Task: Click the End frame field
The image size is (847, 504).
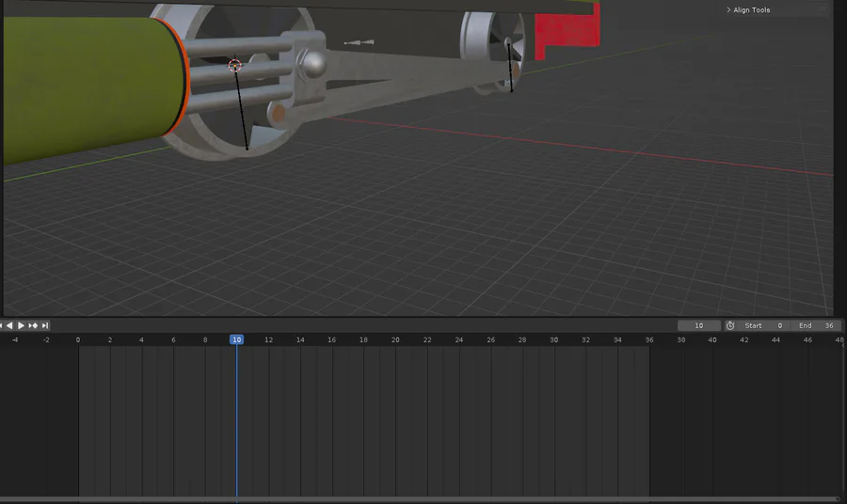Action: click(x=816, y=325)
